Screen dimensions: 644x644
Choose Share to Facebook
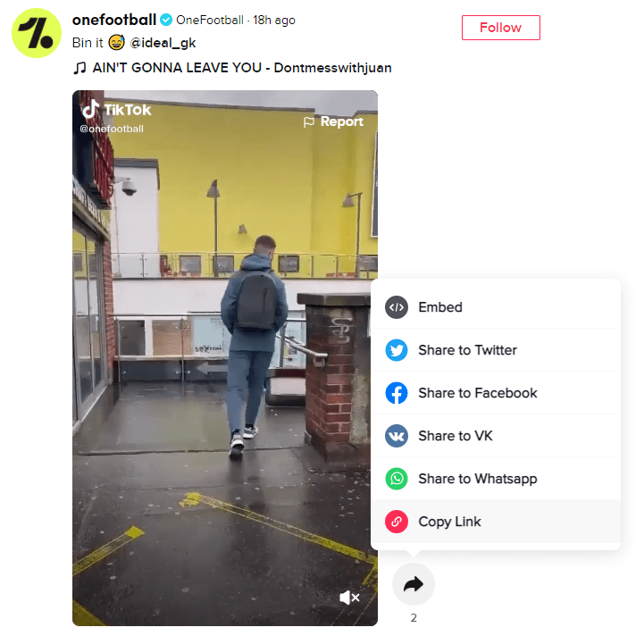coord(496,393)
